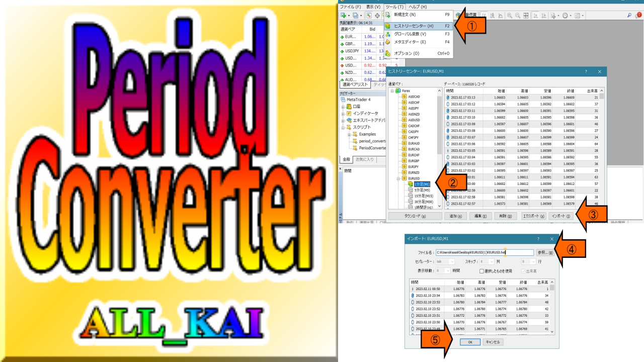Switch to the お気に入り tab in Navigator
The width and height of the screenshot is (644, 362).
(x=365, y=159)
